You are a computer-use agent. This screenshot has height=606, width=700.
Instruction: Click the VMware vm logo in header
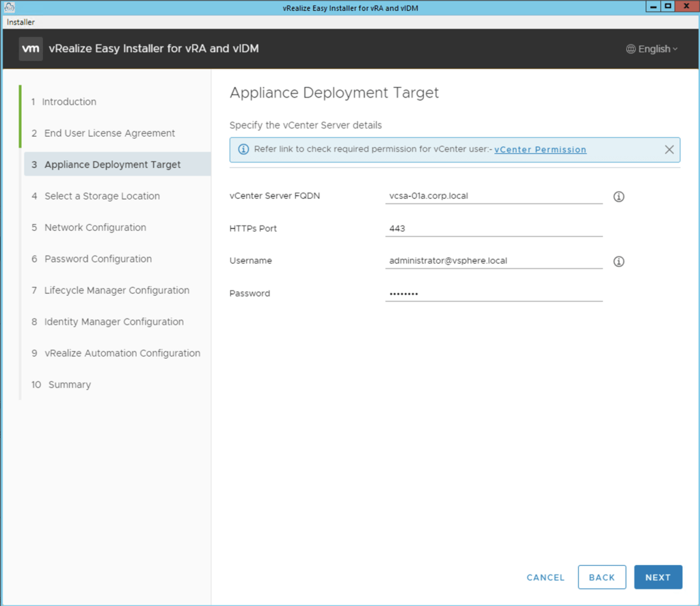pyautogui.click(x=31, y=49)
